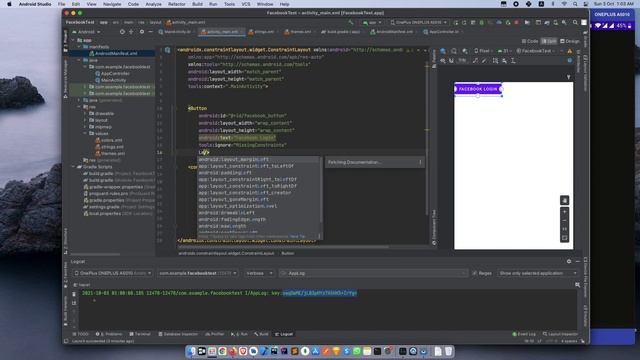Viewport: 640px width, 360px height.
Task: Open the Android project view dropdown
Action: tap(86, 31)
